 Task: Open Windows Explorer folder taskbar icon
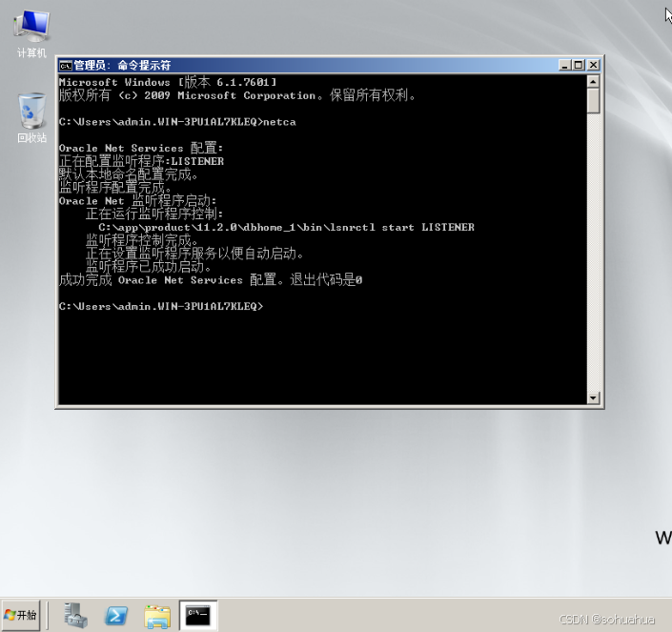pyautogui.click(x=157, y=616)
